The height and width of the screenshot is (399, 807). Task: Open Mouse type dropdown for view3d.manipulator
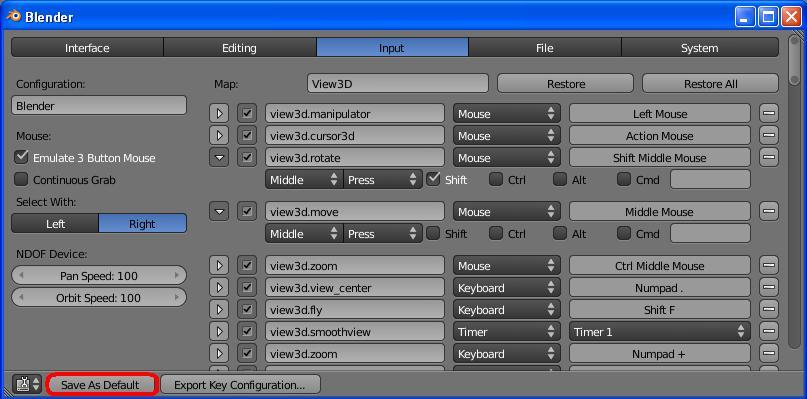point(506,113)
